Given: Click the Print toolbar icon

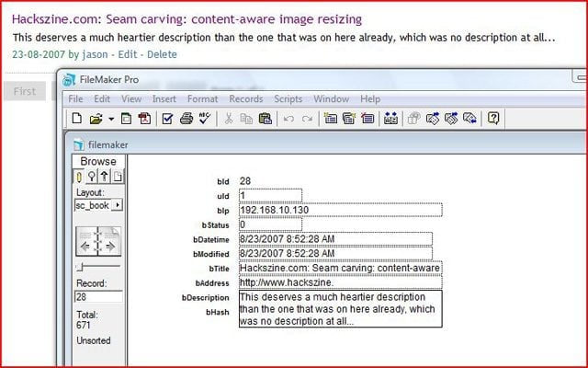Looking at the screenshot, I should tap(187, 119).
